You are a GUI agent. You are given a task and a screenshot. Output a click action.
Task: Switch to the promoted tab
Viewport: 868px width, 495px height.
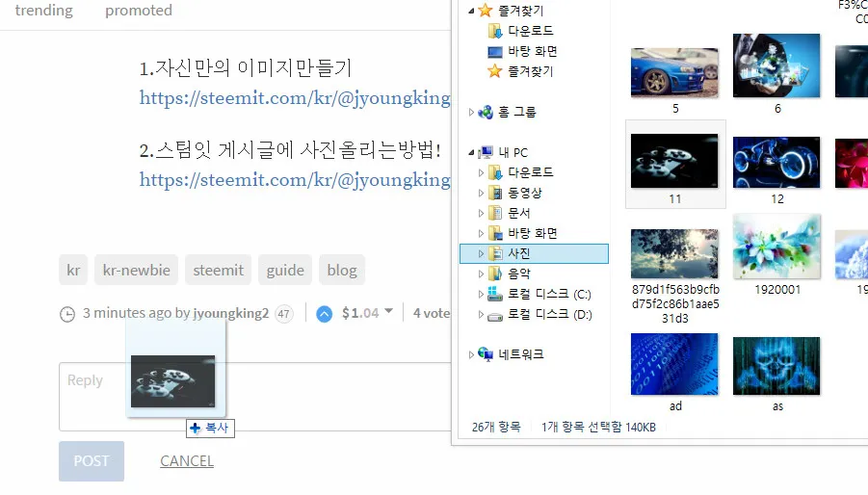pos(139,10)
